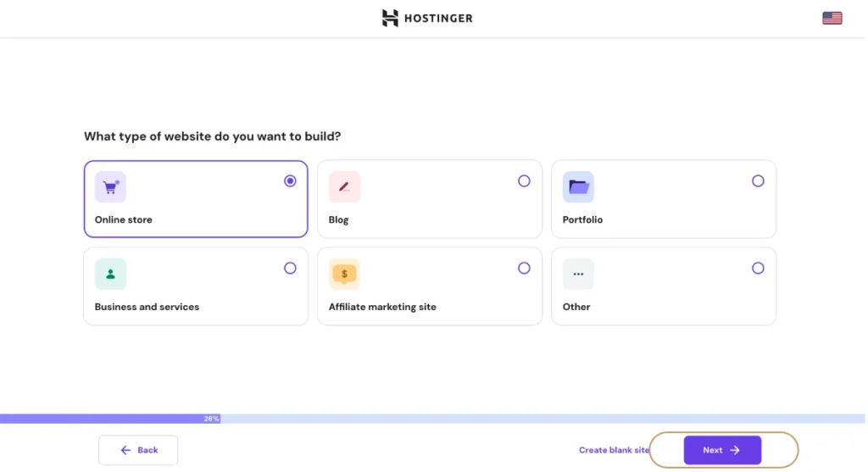868x472 pixels.
Task: Select the Business and services radio button
Action: coord(290,269)
